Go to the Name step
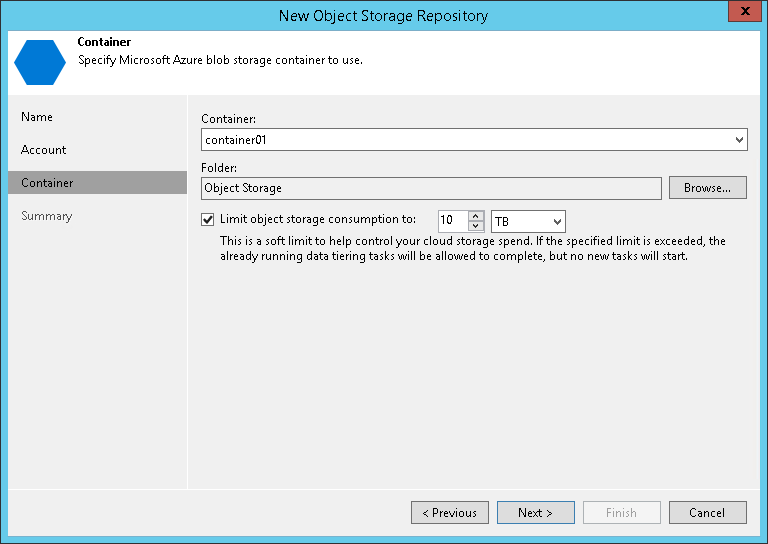Image resolution: width=768 pixels, height=544 pixels. pos(37,117)
